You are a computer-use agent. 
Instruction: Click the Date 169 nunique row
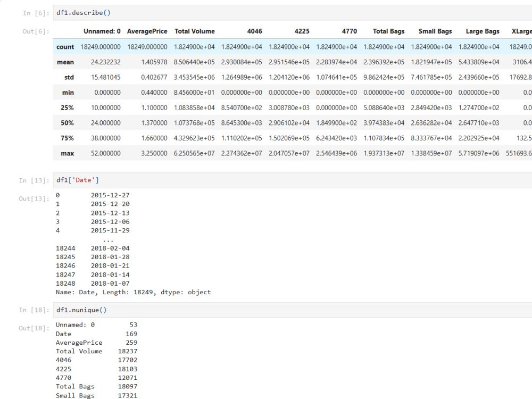point(97,334)
